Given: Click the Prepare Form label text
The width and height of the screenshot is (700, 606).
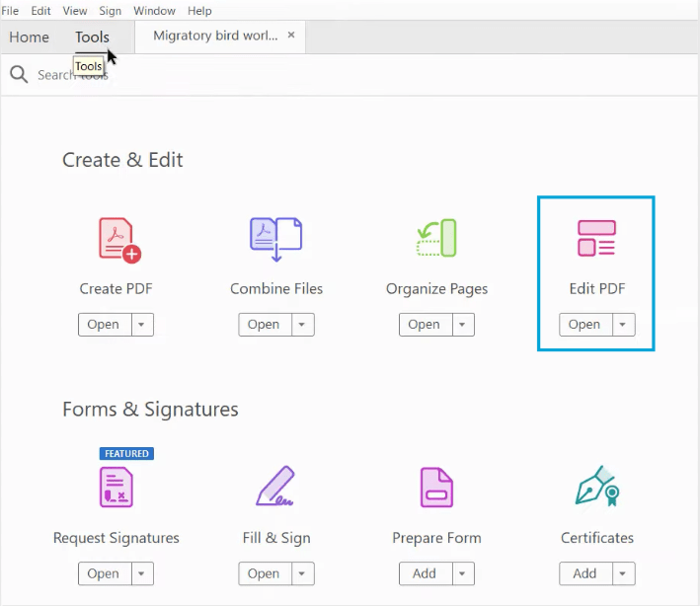Looking at the screenshot, I should [x=436, y=538].
